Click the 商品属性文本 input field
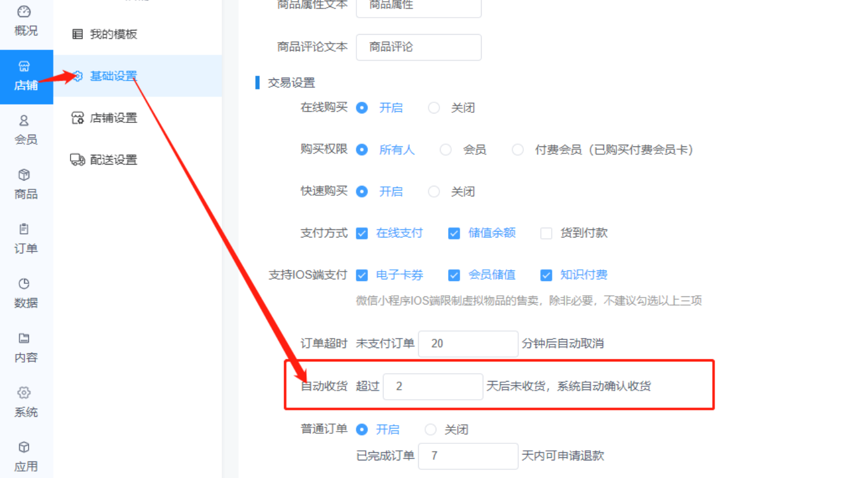Viewport: 868px width, 478px height. coord(419,6)
